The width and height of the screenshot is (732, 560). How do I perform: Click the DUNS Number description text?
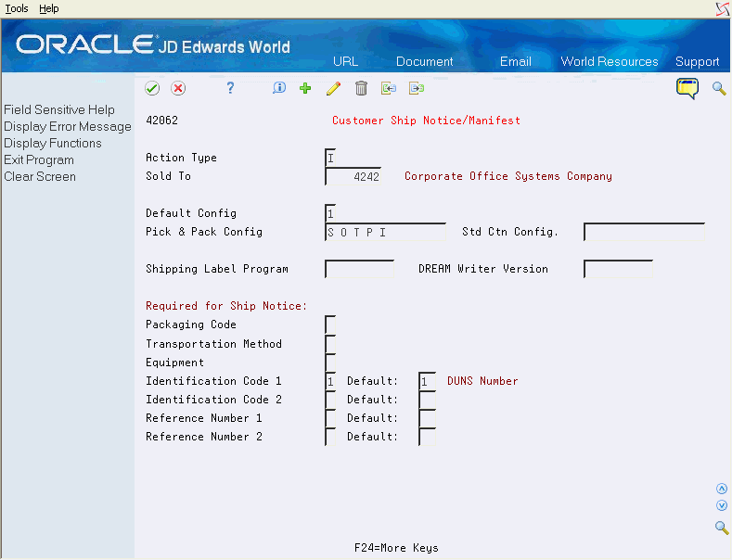[x=482, y=381]
